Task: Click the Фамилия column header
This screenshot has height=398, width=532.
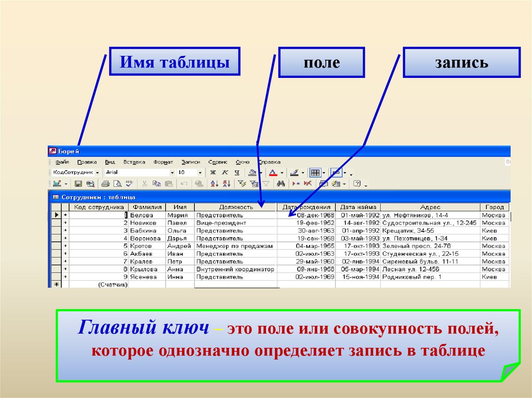Action: click(x=147, y=207)
